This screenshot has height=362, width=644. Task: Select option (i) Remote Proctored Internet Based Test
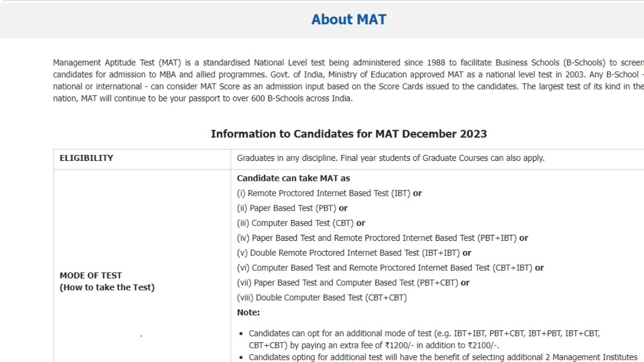click(329, 193)
